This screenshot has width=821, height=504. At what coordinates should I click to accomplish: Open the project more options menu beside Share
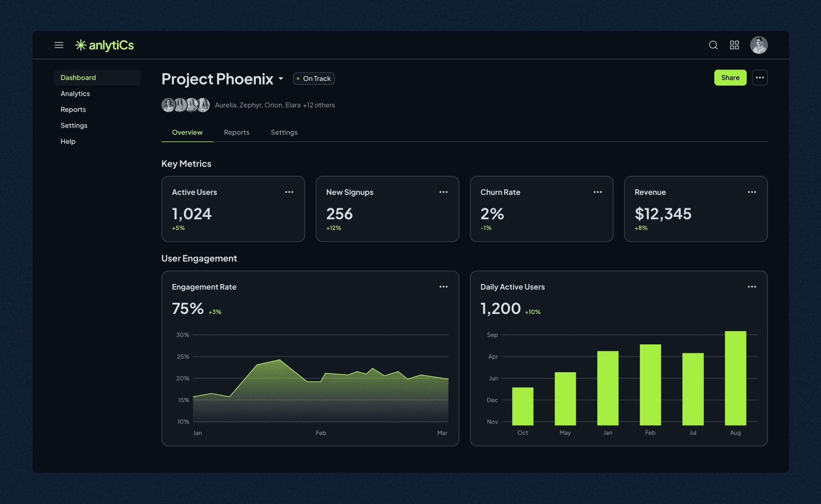760,78
